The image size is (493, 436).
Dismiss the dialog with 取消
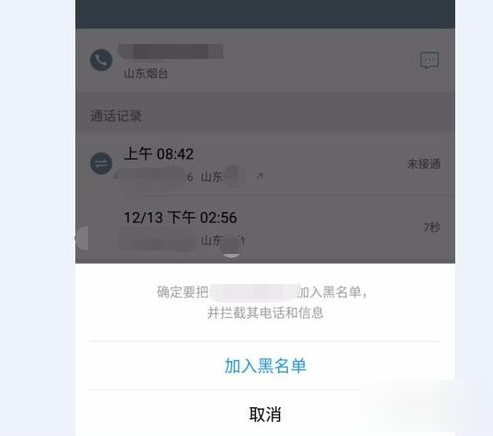[265, 414]
